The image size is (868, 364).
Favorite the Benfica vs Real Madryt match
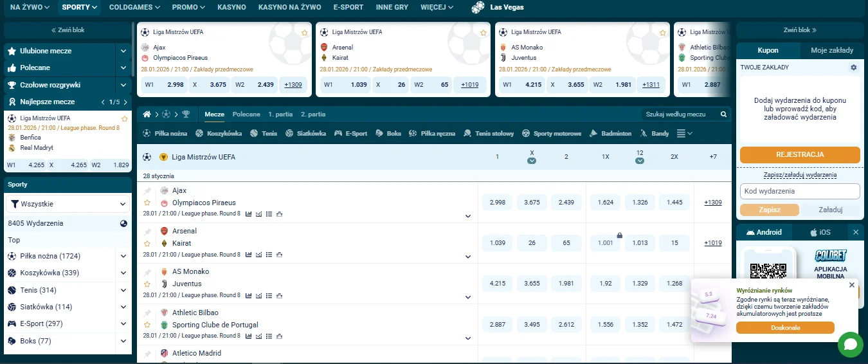pyautogui.click(x=125, y=119)
